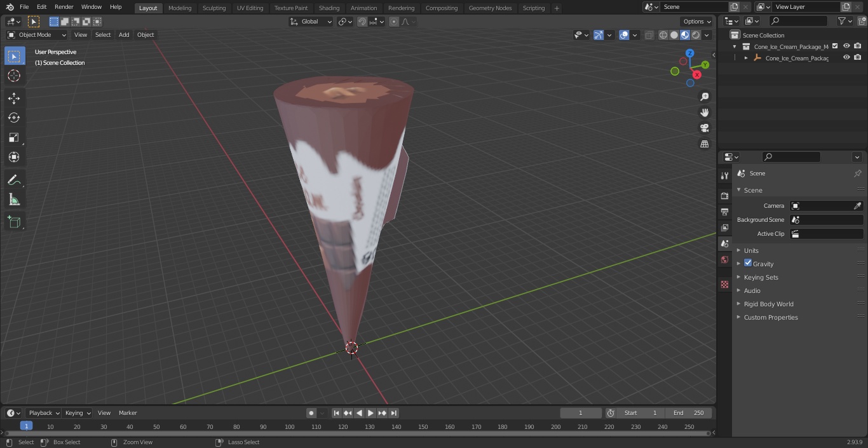Screen dimensions: 868x448
Task: Toggle the collection exclude checkbox in outliner
Action: coord(835,46)
